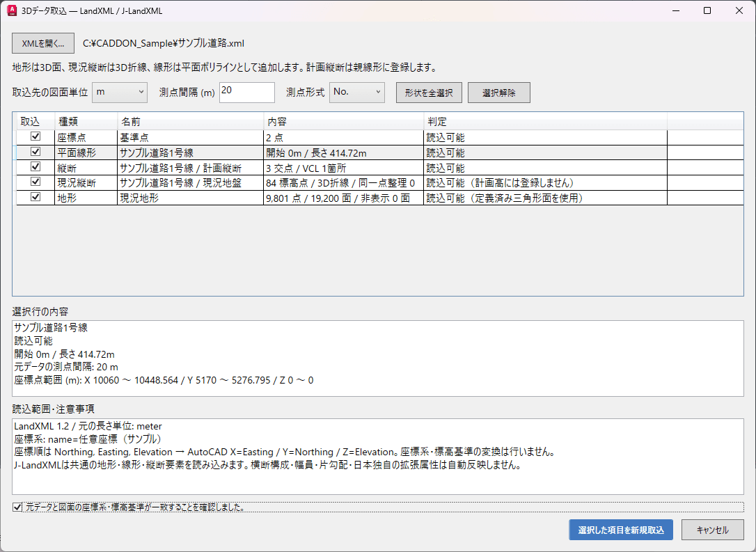Sort by the 名前 column header
Viewport: 756px width, 552px height.
click(x=191, y=122)
